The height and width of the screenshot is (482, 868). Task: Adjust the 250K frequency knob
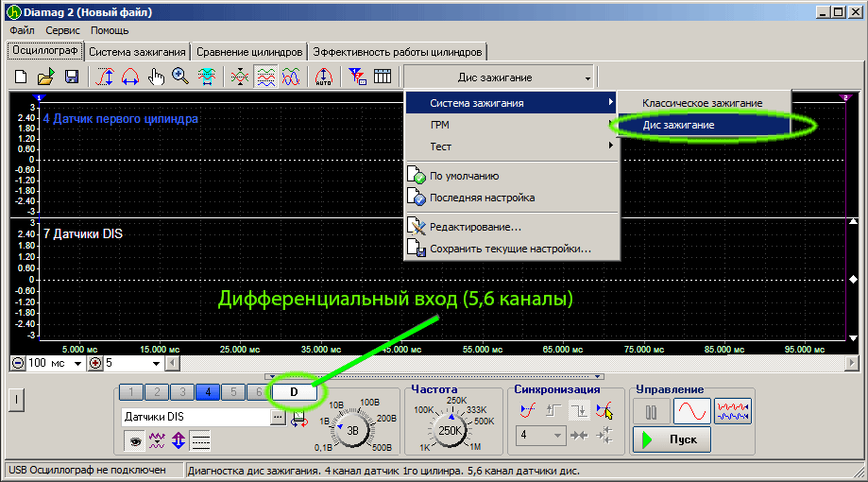click(449, 430)
